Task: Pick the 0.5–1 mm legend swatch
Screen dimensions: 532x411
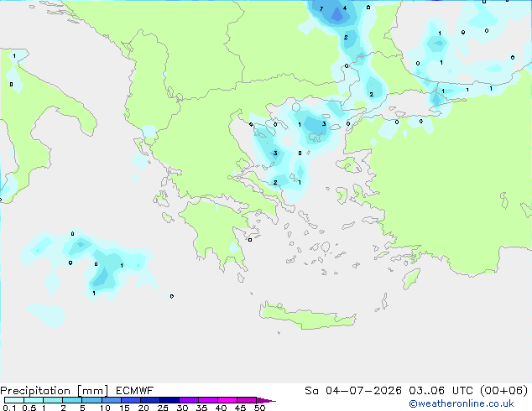Action: click(x=34, y=400)
